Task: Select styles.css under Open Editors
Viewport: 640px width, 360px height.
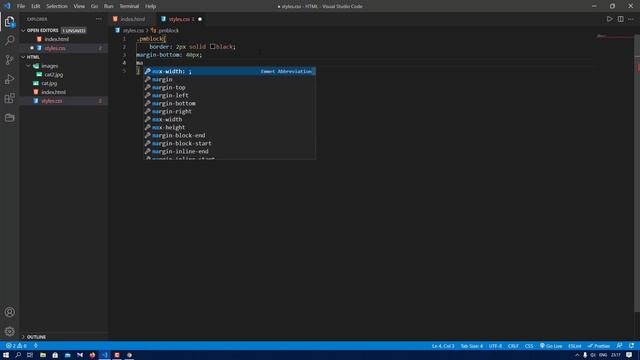Action: coord(55,48)
